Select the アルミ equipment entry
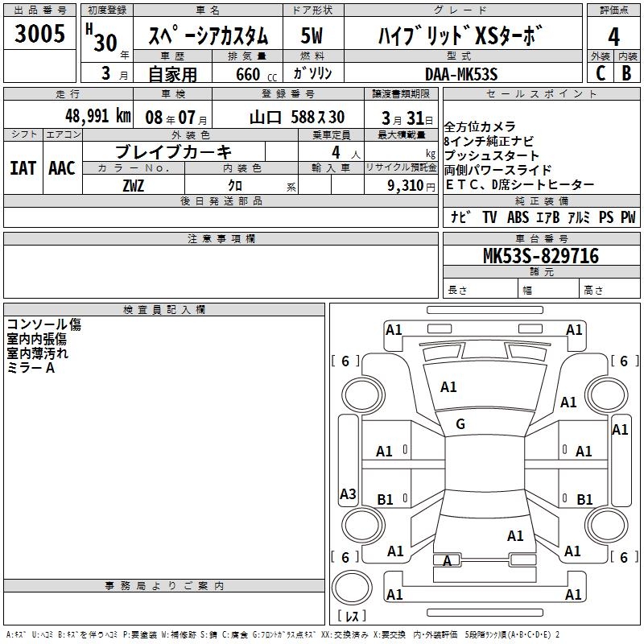The image size is (644, 644). tap(579, 217)
